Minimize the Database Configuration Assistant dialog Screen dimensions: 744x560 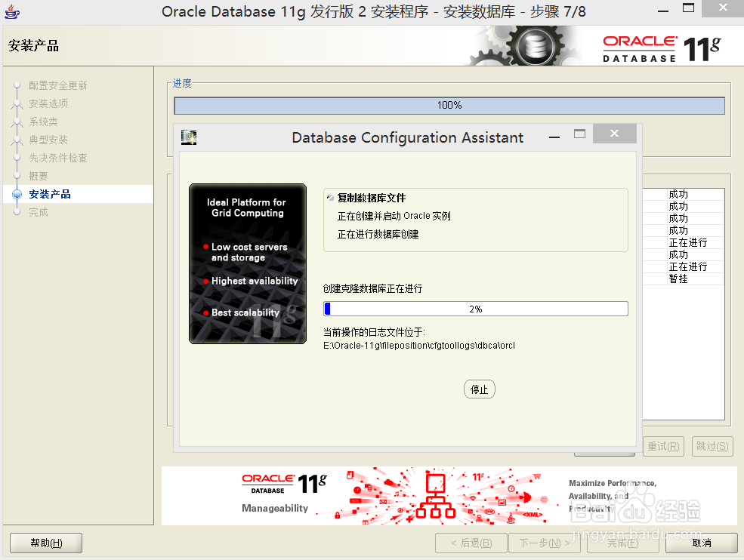click(x=554, y=137)
